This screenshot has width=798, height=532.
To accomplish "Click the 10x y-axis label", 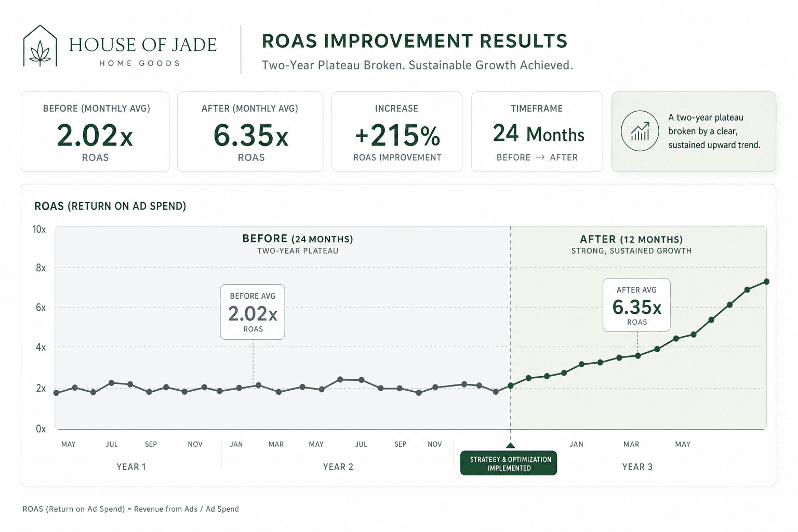I will pyautogui.click(x=39, y=229).
